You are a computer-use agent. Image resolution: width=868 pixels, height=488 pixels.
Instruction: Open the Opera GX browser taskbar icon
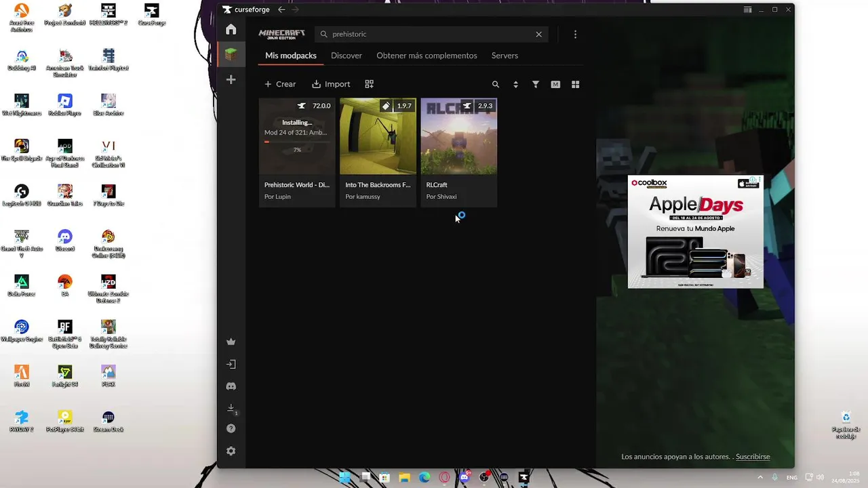pyautogui.click(x=444, y=477)
